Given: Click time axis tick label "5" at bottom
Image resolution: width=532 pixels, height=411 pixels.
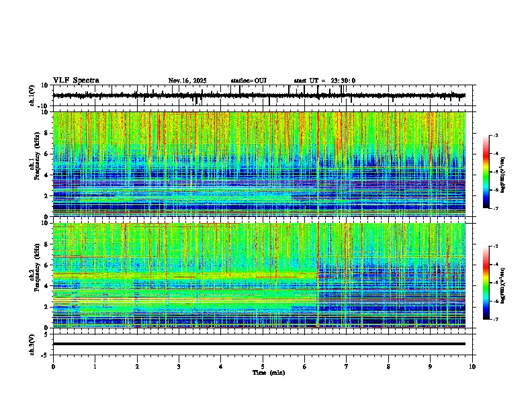Looking at the screenshot, I should point(263,367).
